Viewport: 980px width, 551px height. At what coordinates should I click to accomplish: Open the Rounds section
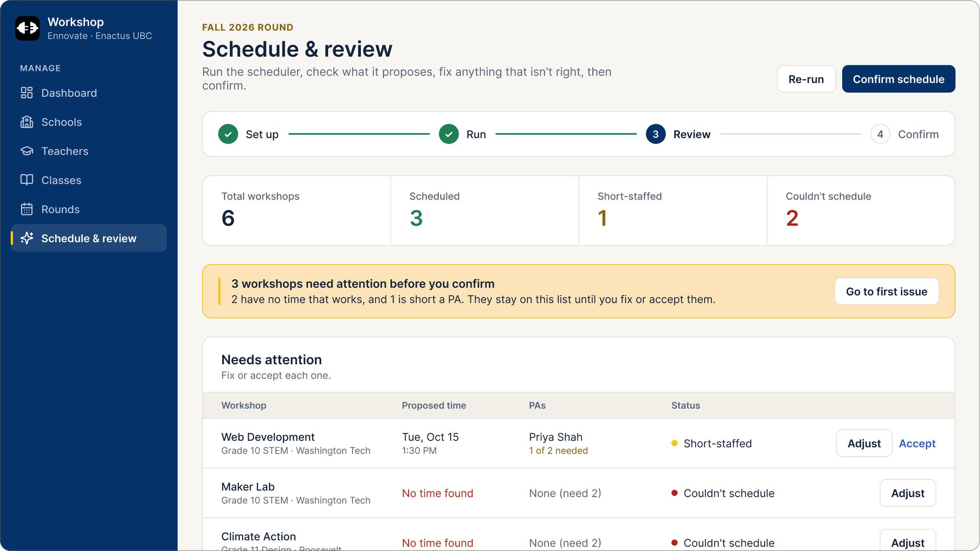(89, 209)
